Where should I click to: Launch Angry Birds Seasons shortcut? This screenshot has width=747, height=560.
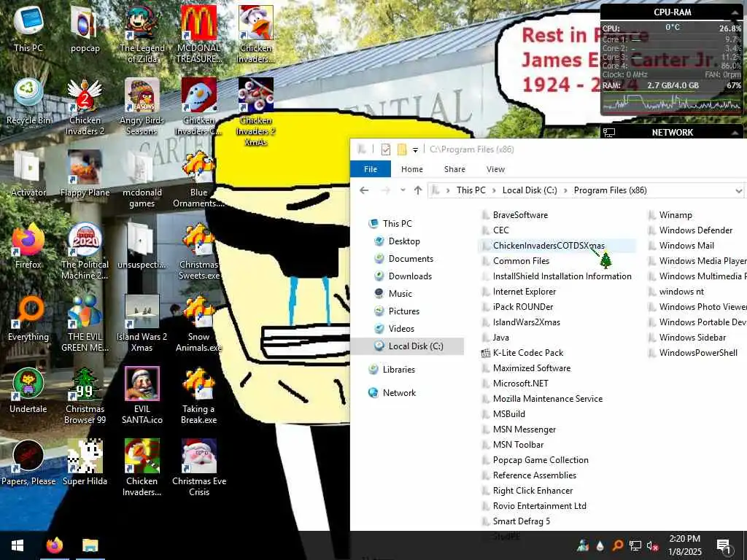pos(142,106)
